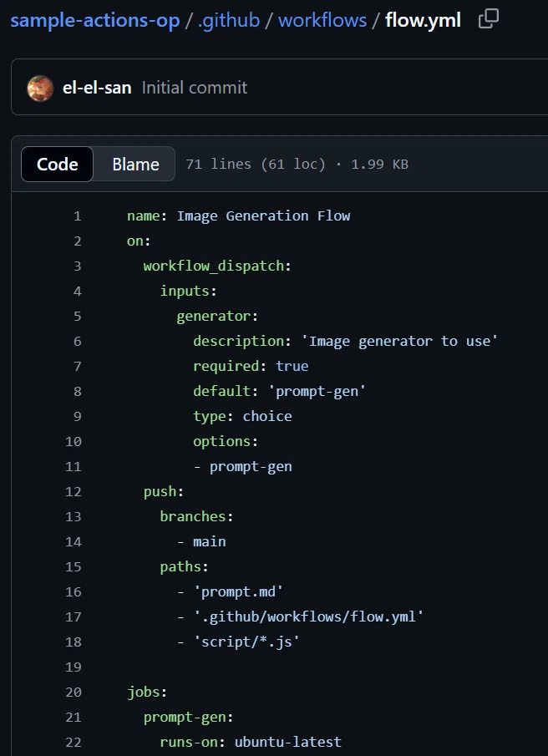Open the sample-actions-op repository link
This screenshot has width=548, height=756.
tap(95, 20)
